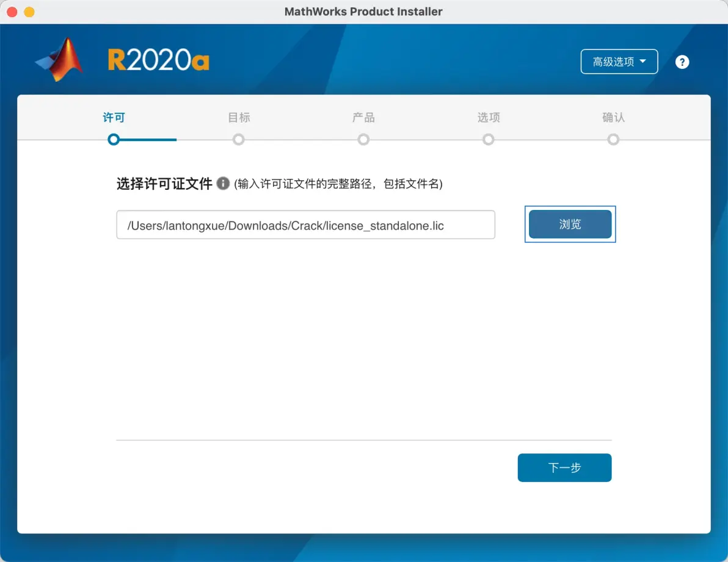
Task: Select the 产品 step tab
Action: (363, 117)
